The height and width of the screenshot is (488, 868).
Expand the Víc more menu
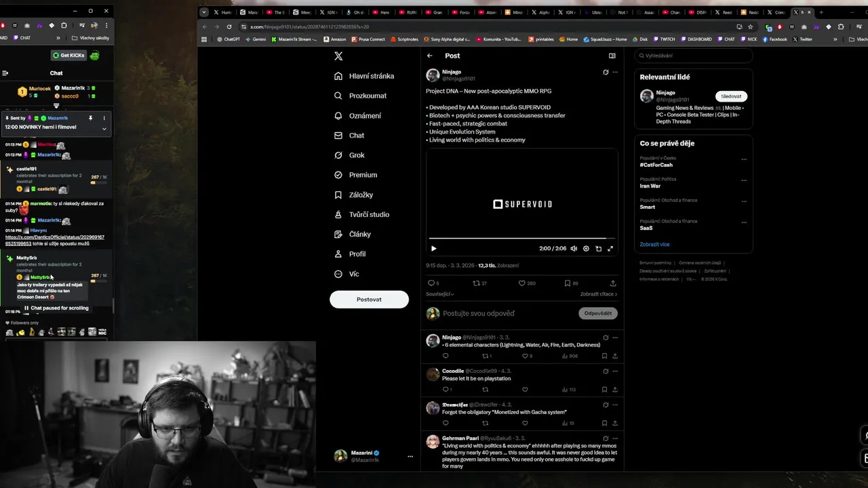(347, 274)
